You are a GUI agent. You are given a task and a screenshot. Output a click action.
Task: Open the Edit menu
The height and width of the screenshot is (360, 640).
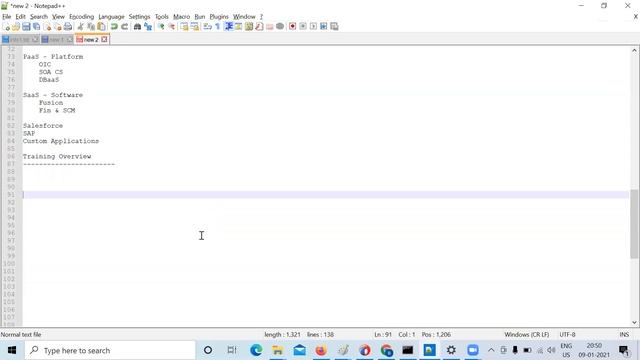pyautogui.click(x=20, y=17)
